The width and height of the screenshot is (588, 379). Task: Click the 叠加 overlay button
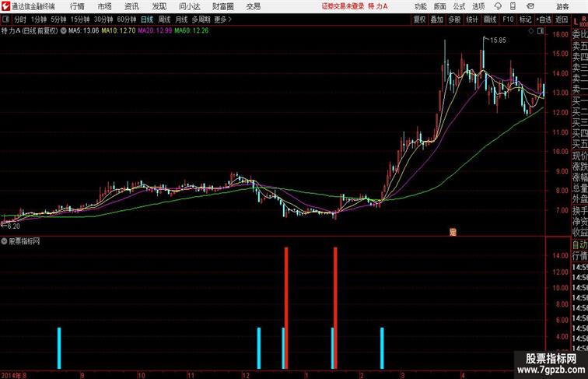pyautogui.click(x=437, y=19)
